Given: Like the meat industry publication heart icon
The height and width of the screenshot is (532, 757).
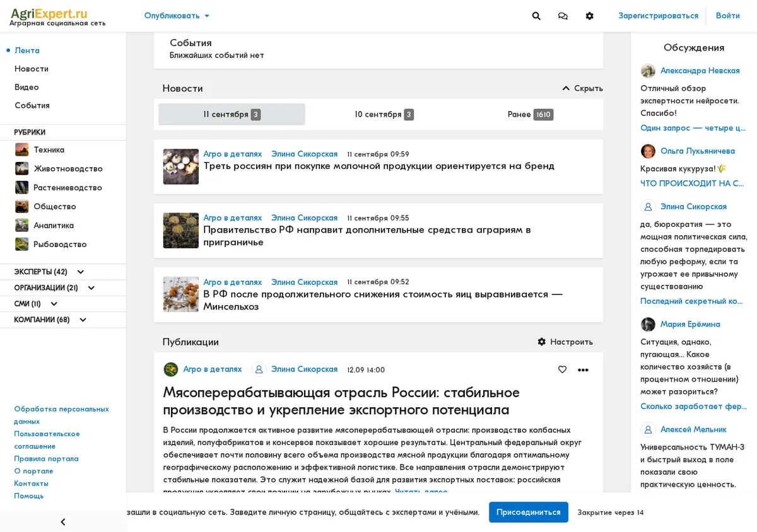Looking at the screenshot, I should tap(562, 369).
